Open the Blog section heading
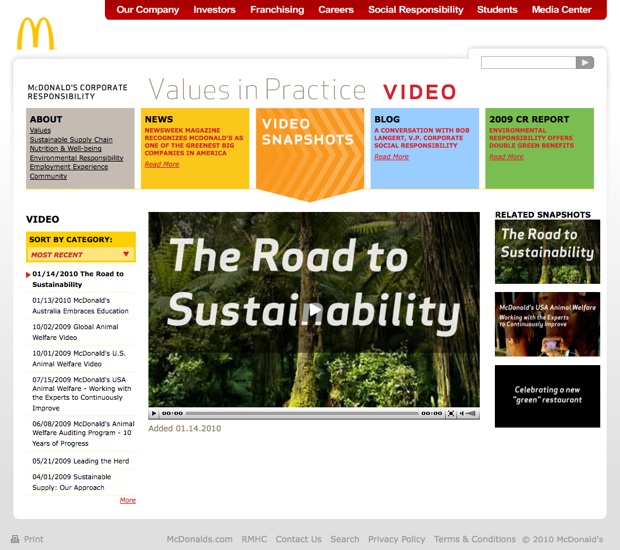The height and width of the screenshot is (550, 620). (x=387, y=119)
